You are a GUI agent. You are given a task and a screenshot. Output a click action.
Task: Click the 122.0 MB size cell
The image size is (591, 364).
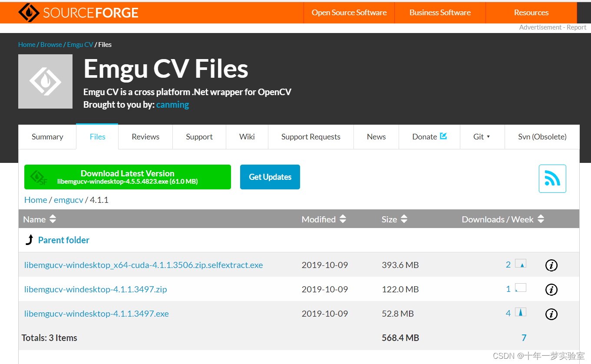coord(400,289)
